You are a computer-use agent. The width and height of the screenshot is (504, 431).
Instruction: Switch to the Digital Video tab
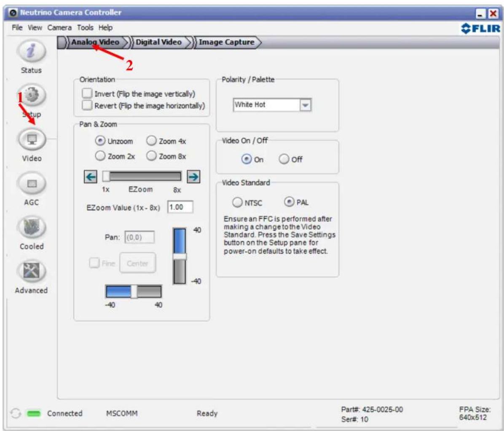158,42
